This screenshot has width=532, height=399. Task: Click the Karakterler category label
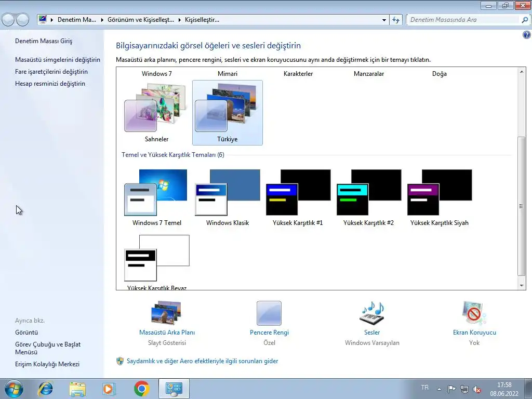pos(298,74)
